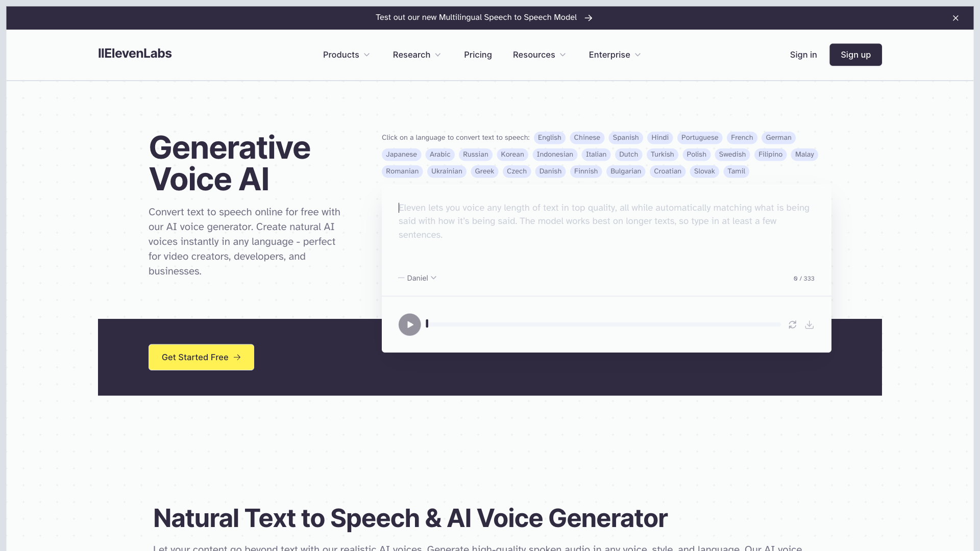This screenshot has height=551, width=980.
Task: Toggle the Bulgarian language option
Action: (625, 171)
